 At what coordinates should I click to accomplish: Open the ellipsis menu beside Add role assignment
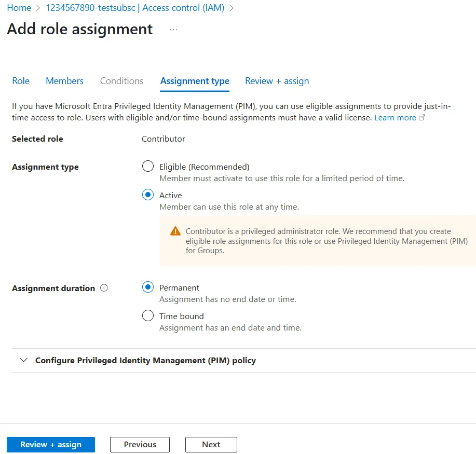tap(173, 30)
